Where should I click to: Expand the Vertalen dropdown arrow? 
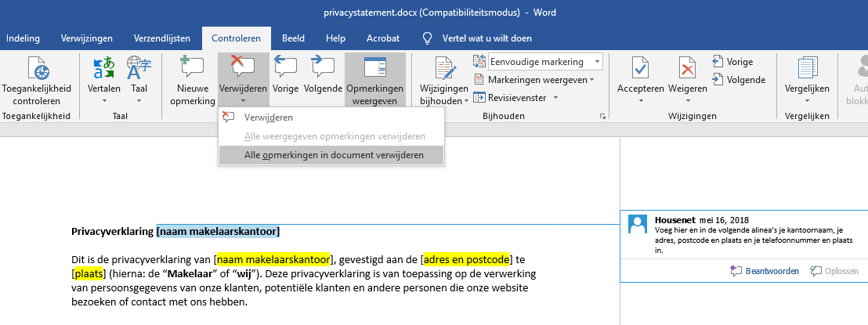pyautogui.click(x=104, y=101)
